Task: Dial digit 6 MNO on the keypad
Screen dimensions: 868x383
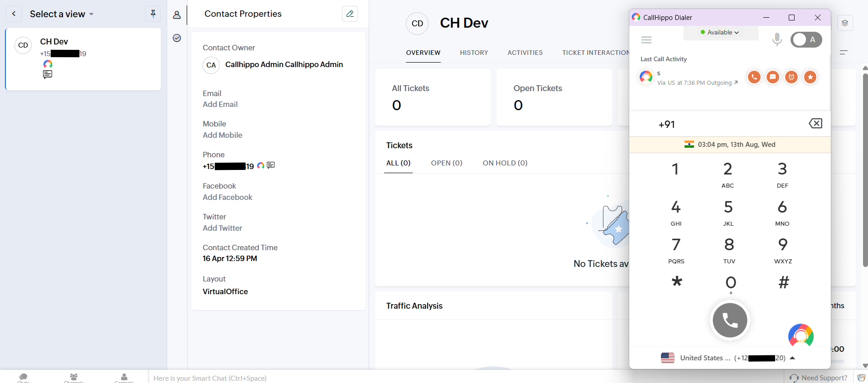Action: pyautogui.click(x=782, y=212)
